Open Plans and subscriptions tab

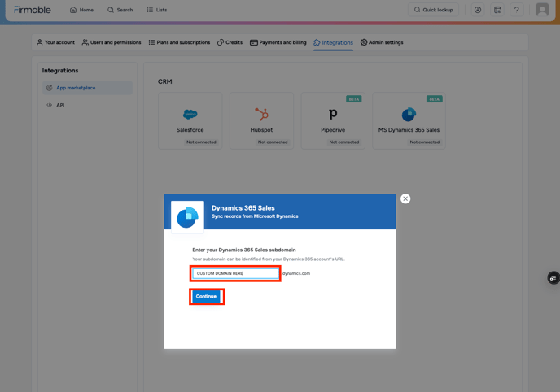click(179, 42)
